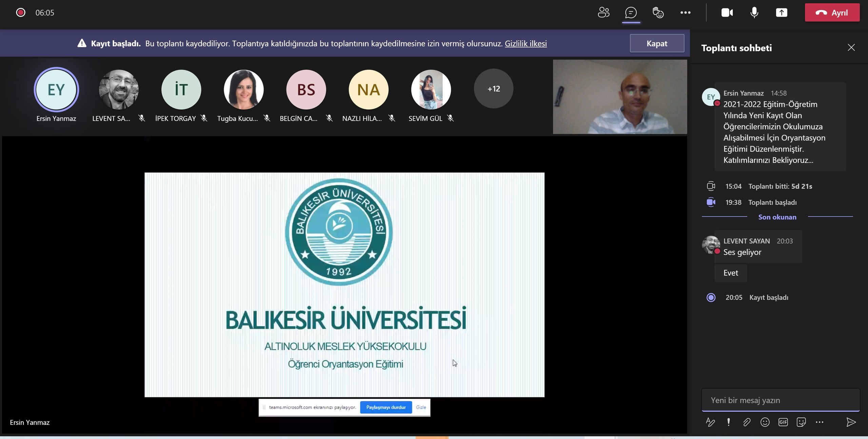Click muted mic icon next to Tugba Kucu...

point(267,118)
